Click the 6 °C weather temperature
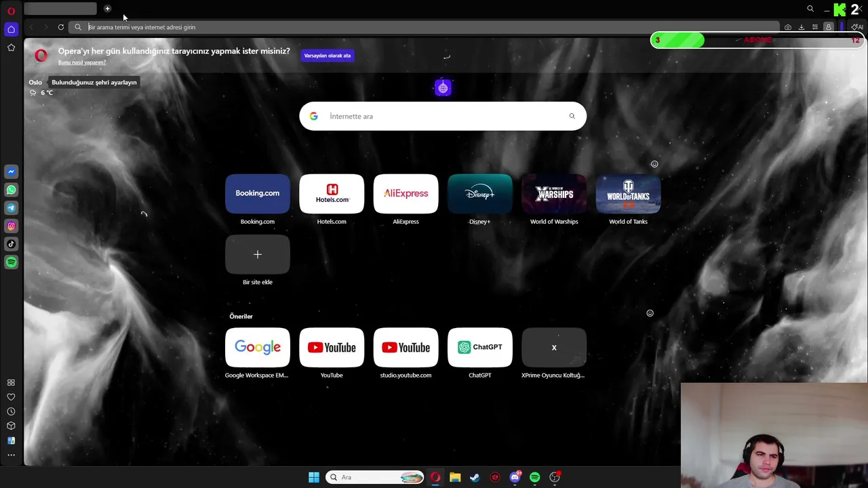Screen dimensions: 868x488 [x=47, y=93]
